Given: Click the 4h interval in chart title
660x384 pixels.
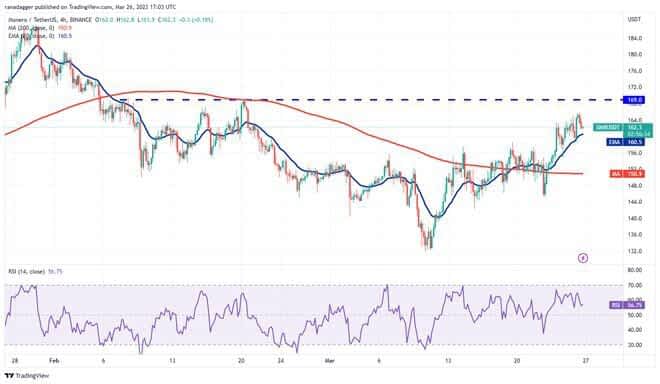Looking at the screenshot, I should 61,20.
